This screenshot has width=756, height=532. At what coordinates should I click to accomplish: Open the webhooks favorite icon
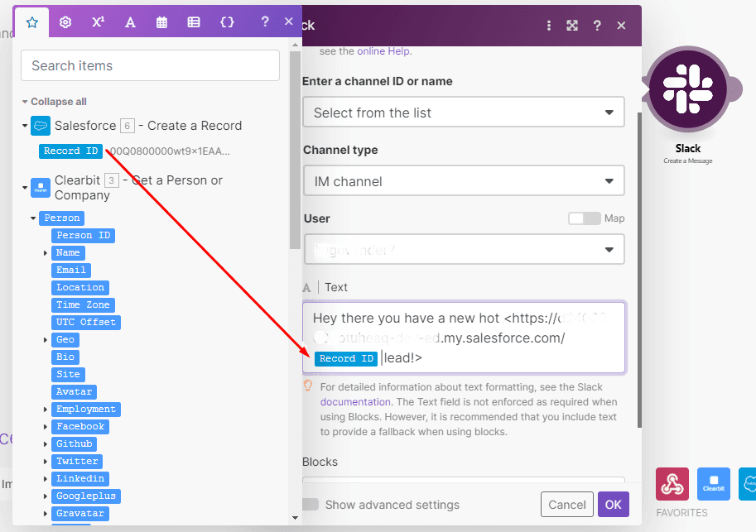point(672,484)
